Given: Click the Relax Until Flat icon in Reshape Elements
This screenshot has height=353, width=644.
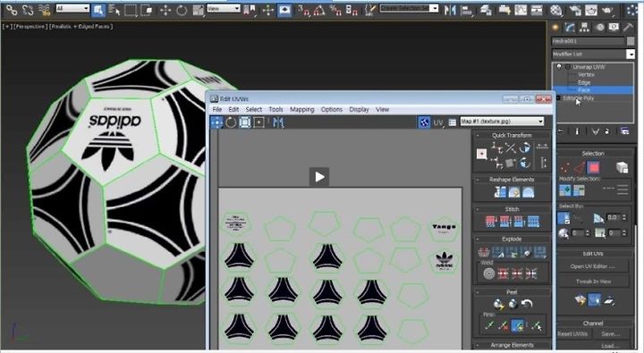Looking at the screenshot, I should click(x=514, y=192).
